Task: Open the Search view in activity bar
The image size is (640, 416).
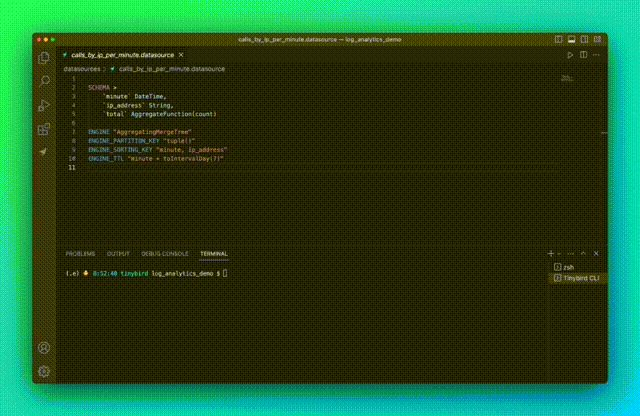Action: [x=44, y=81]
